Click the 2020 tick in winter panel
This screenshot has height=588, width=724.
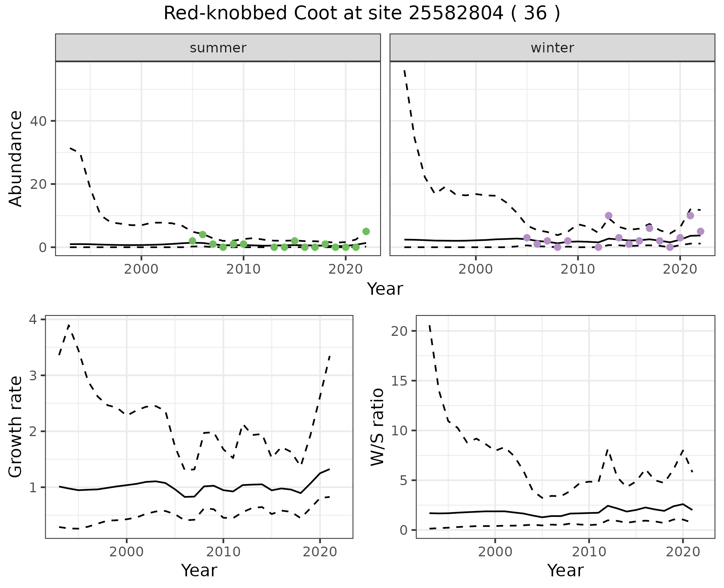click(x=680, y=269)
